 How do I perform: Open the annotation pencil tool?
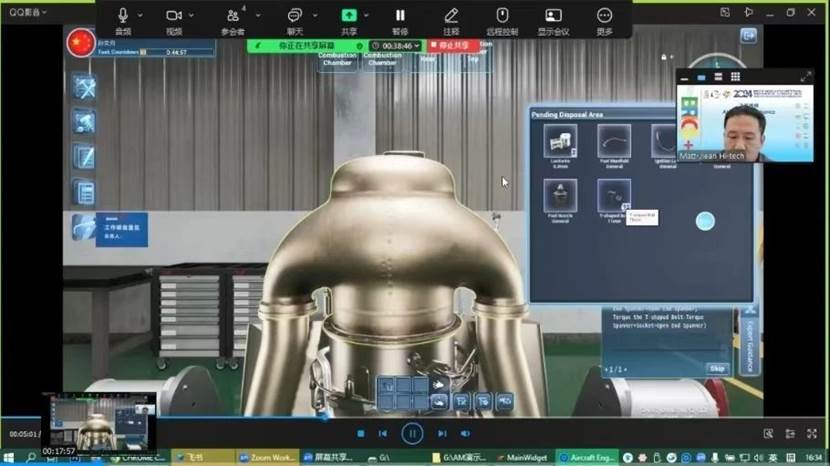[x=451, y=15]
